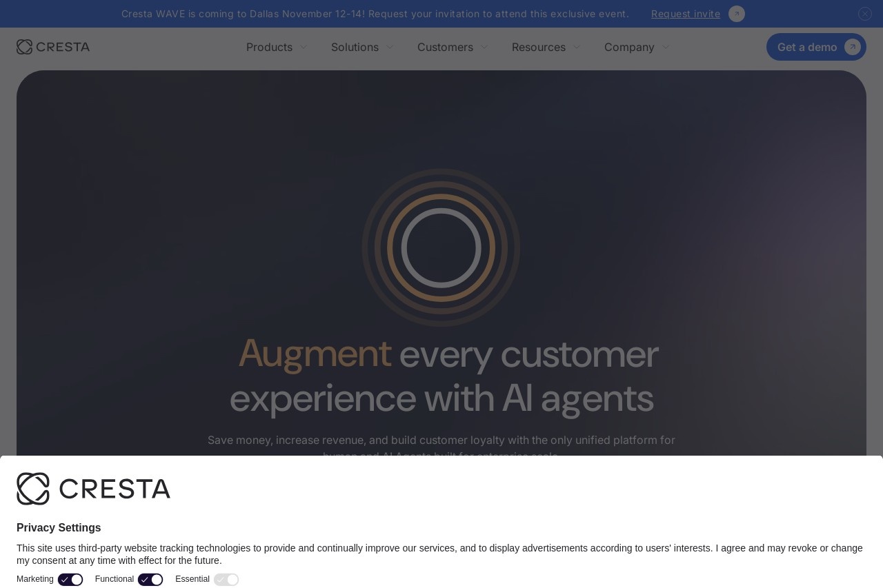Screen dimensions: 883x588
Task: Click the arrow icon beside Request invite
Action: coord(737,14)
